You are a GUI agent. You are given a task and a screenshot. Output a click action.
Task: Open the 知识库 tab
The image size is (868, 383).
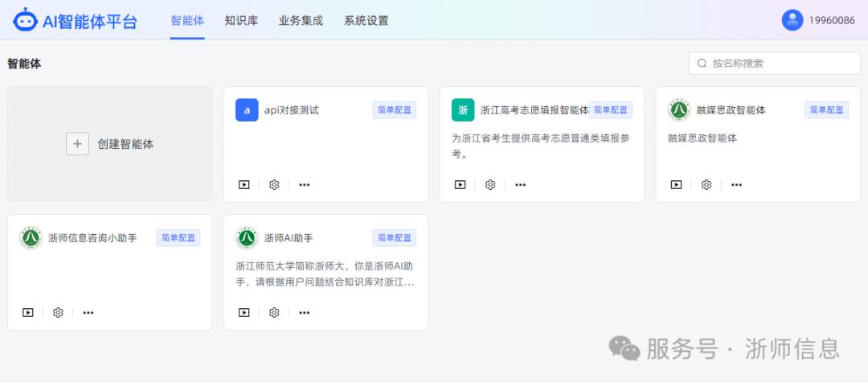click(241, 20)
